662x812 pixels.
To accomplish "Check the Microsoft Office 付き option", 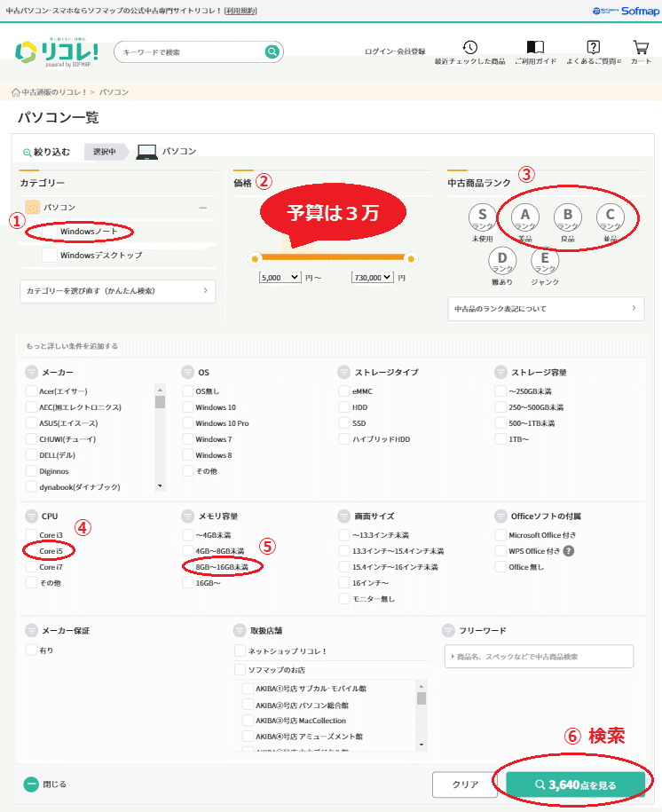I will pyautogui.click(x=500, y=535).
